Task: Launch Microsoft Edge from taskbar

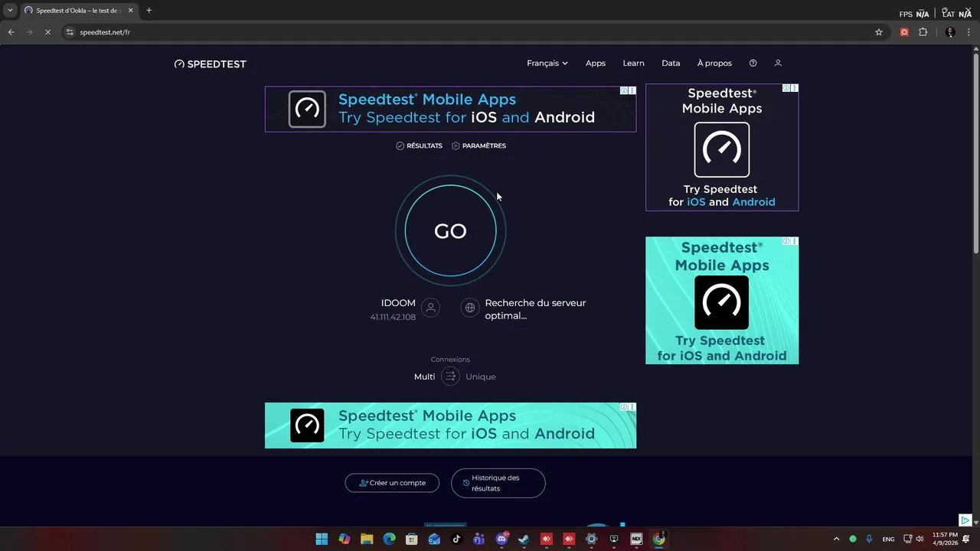Action: [389, 539]
